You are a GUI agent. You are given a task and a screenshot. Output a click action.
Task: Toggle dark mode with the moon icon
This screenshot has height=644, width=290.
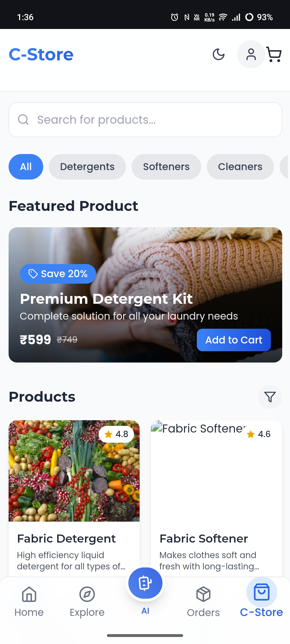click(x=219, y=54)
